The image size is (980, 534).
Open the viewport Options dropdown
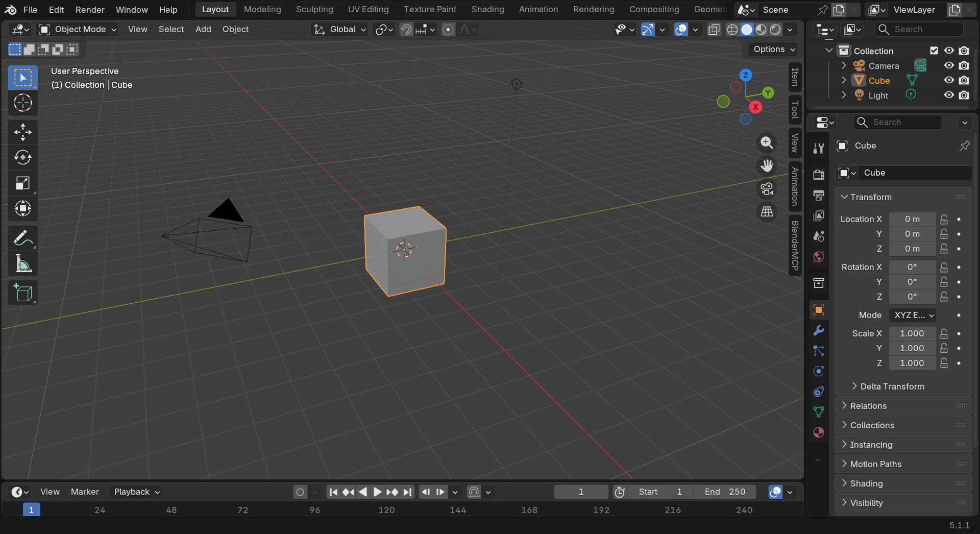774,49
